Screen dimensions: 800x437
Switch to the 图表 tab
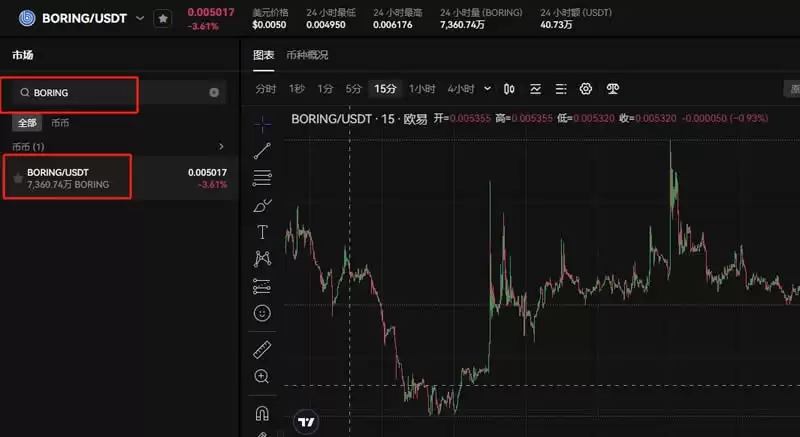pos(264,55)
